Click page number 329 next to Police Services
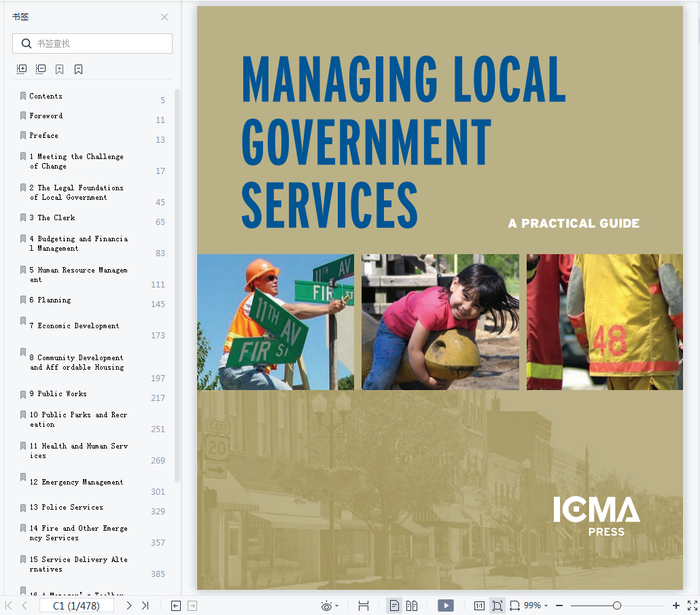Screen dimensions: 700x615 pyautogui.click(x=158, y=512)
